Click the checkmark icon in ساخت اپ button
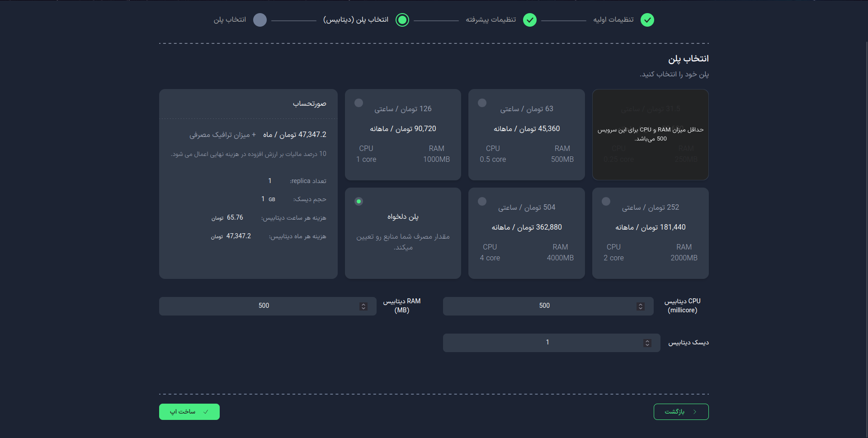The image size is (868, 438). [206, 412]
